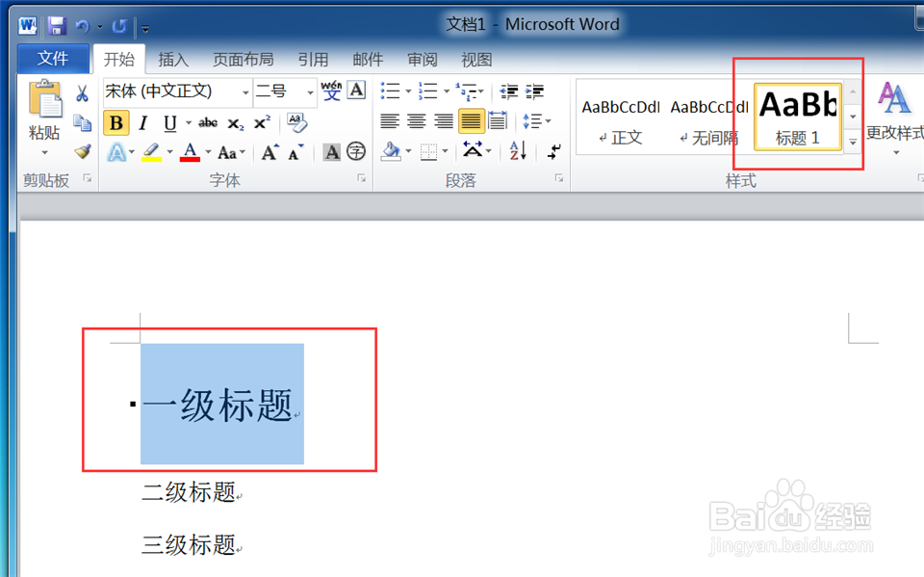The width and height of the screenshot is (924, 577).
Task: Toggle show paragraph marks
Action: pos(554,151)
